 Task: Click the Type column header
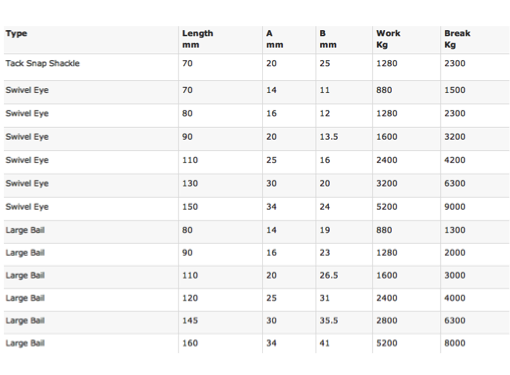pyautogui.click(x=16, y=33)
